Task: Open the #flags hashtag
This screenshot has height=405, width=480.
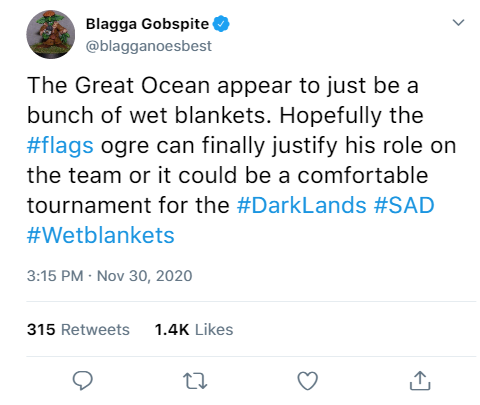Action: click(60, 146)
